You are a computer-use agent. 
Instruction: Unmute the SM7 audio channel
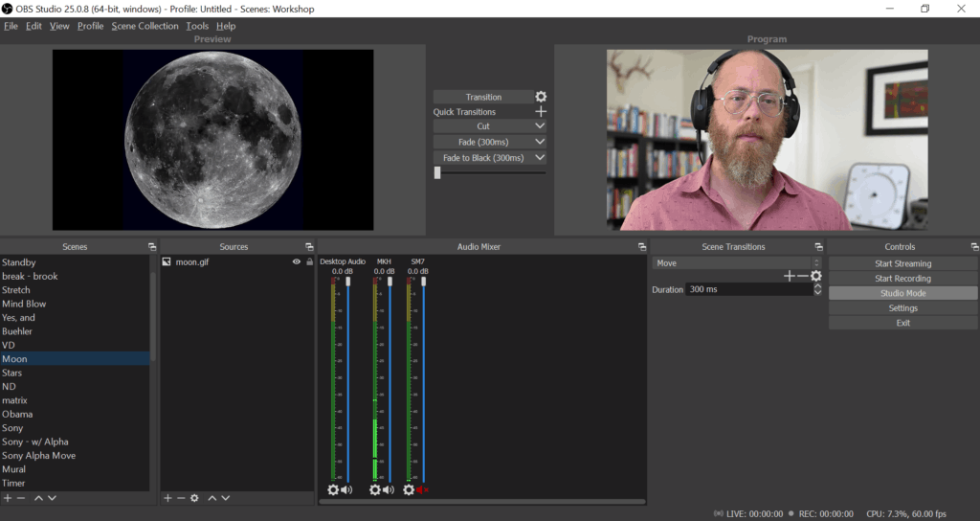[x=422, y=489]
